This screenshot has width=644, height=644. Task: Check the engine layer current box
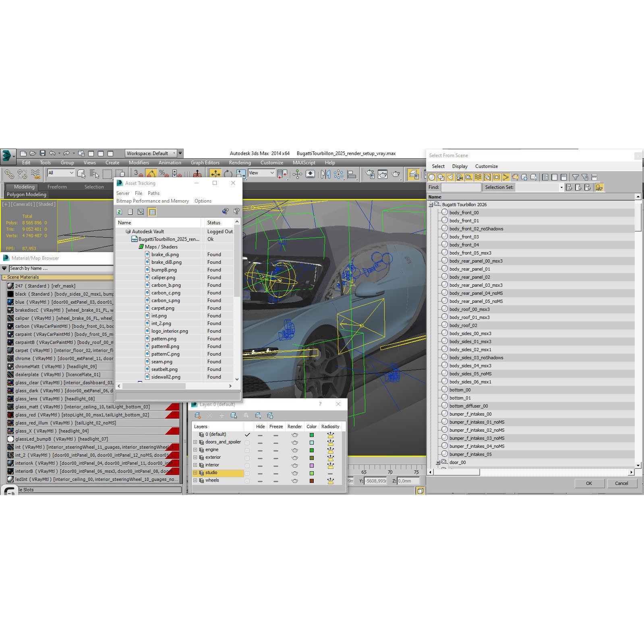click(x=247, y=450)
